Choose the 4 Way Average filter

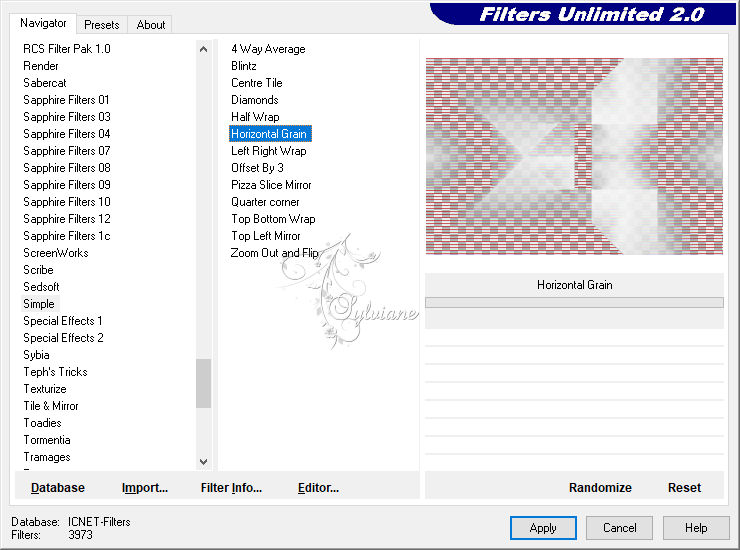268,49
